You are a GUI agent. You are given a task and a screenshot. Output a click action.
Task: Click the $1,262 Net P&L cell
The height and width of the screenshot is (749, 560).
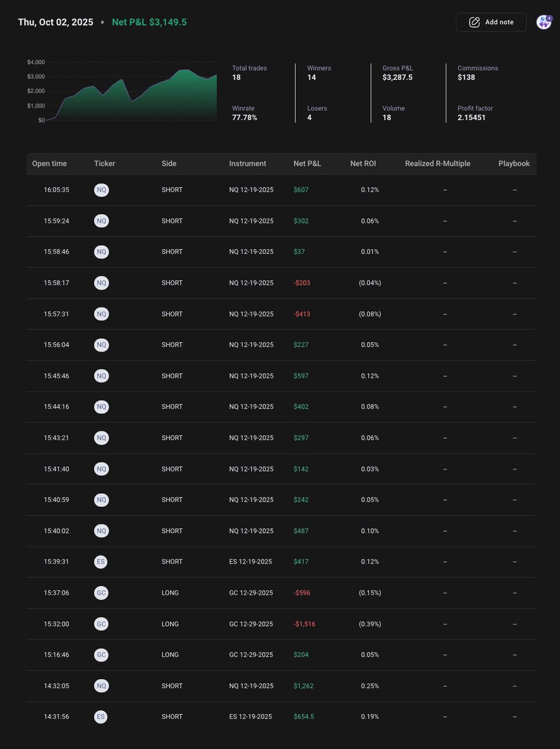pos(303,686)
